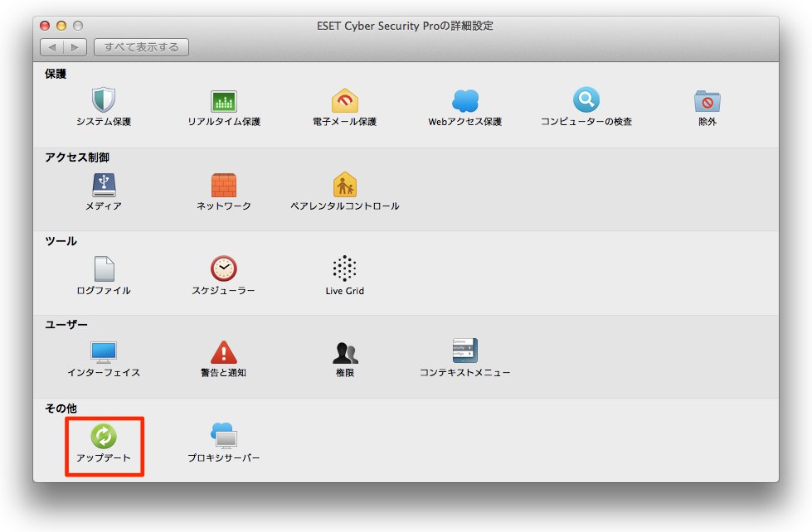Click ネットワーク label text

pos(224,206)
